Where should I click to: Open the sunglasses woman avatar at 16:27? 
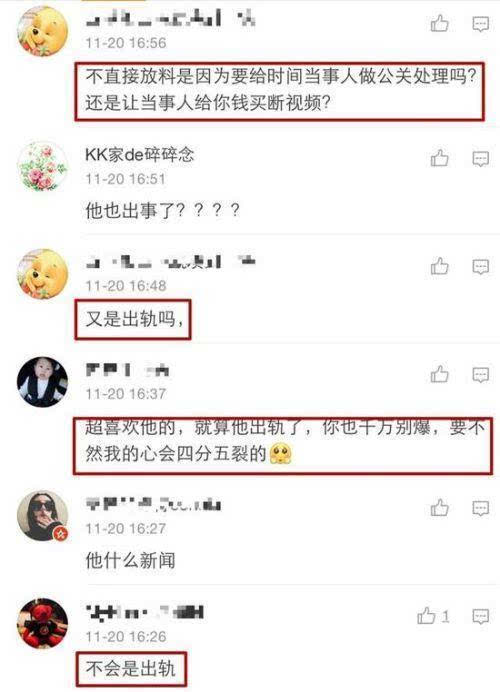tap(42, 515)
